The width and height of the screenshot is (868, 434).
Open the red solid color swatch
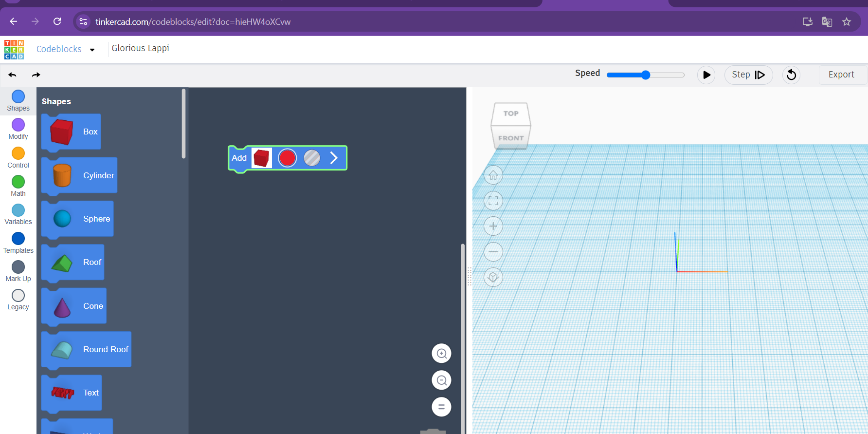(287, 158)
